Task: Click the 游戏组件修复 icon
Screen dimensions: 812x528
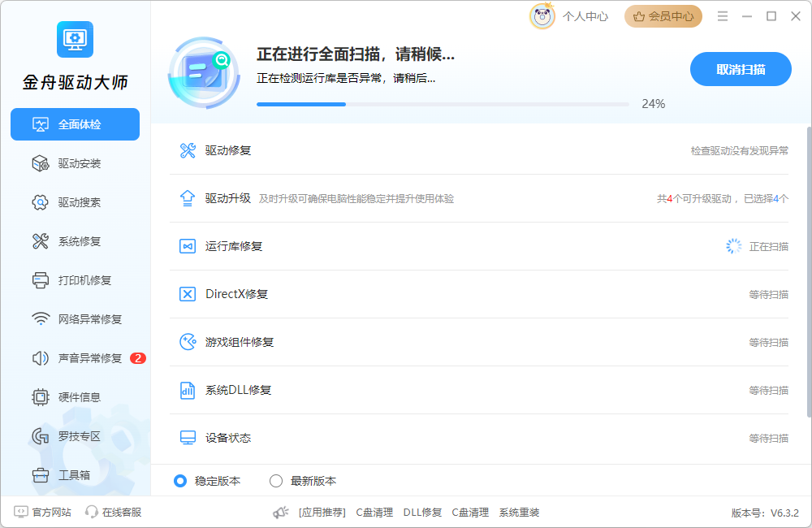Action: tap(188, 342)
